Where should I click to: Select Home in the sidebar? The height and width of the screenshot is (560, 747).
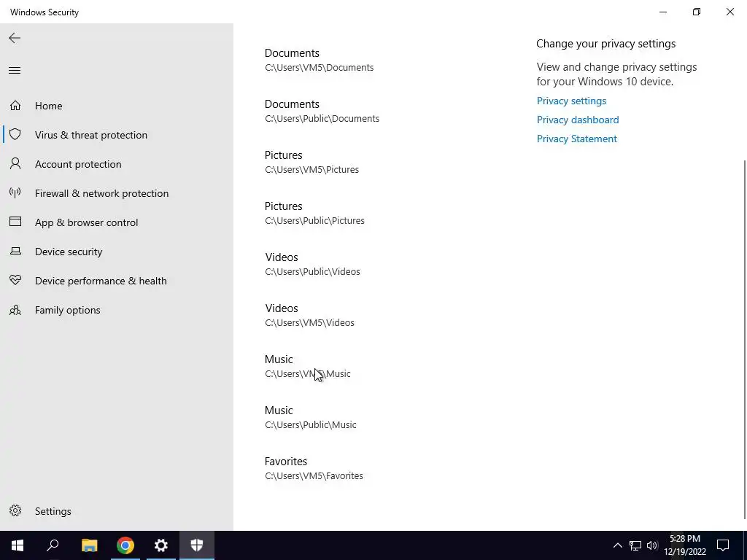(x=117, y=106)
